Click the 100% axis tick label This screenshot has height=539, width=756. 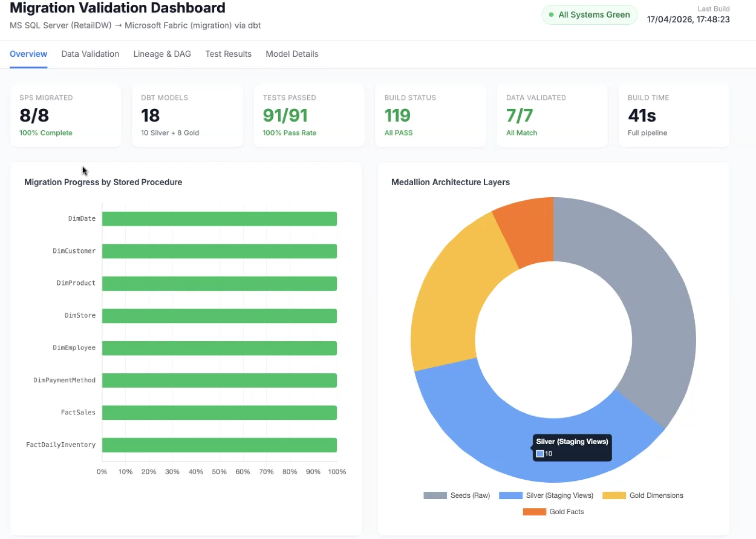[337, 472]
